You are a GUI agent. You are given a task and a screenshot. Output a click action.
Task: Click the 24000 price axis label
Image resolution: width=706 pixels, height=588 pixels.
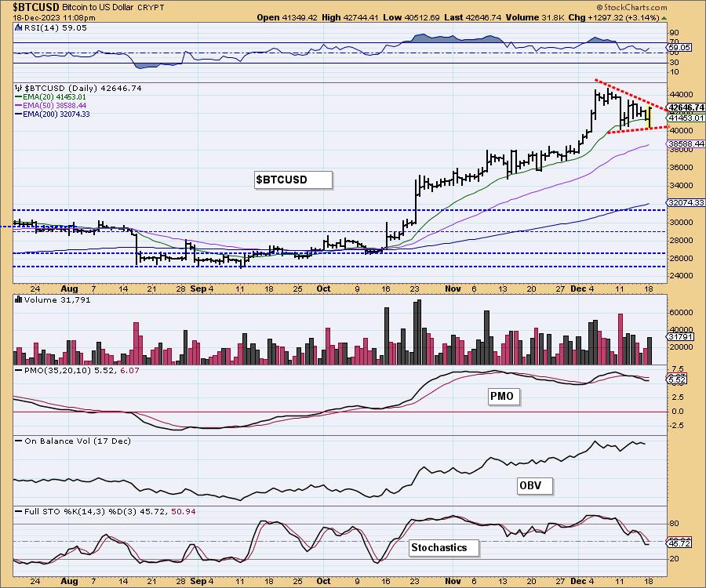click(681, 276)
